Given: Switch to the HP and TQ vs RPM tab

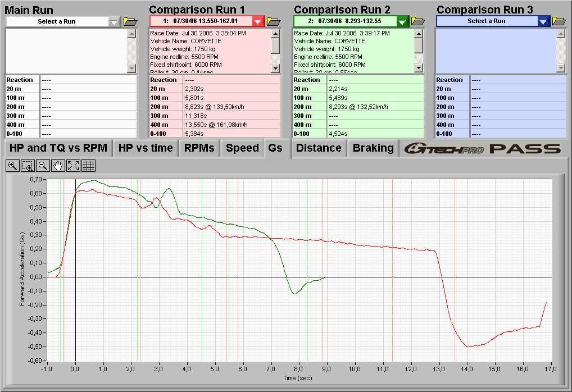Looking at the screenshot, I should [58, 148].
